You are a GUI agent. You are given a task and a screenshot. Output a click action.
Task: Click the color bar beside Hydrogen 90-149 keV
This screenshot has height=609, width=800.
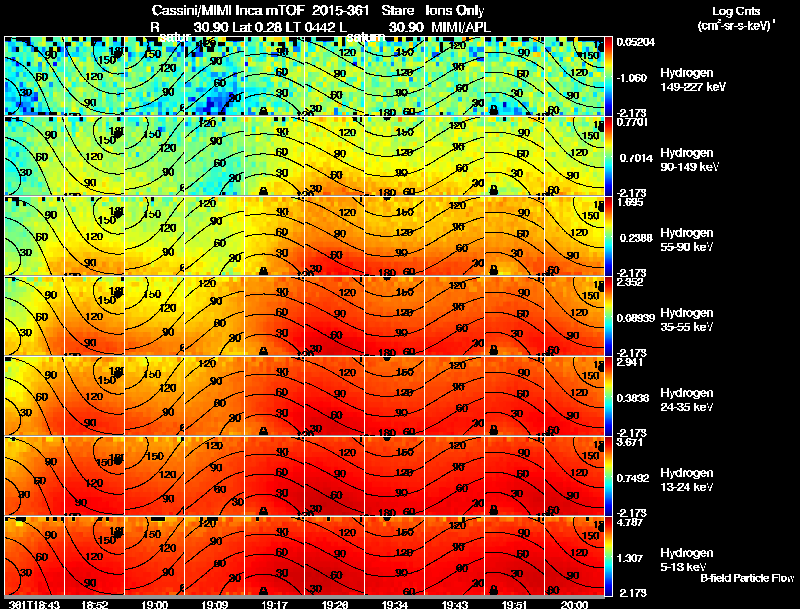pyautogui.click(x=608, y=156)
